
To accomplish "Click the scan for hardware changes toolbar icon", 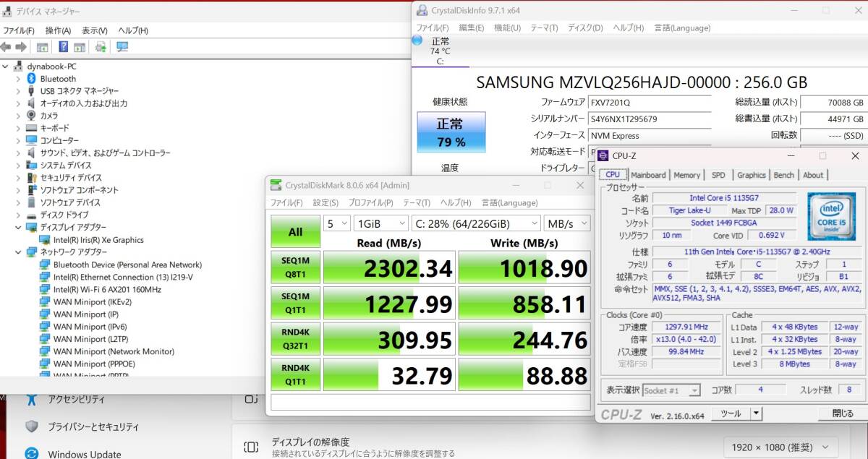I will point(99,46).
